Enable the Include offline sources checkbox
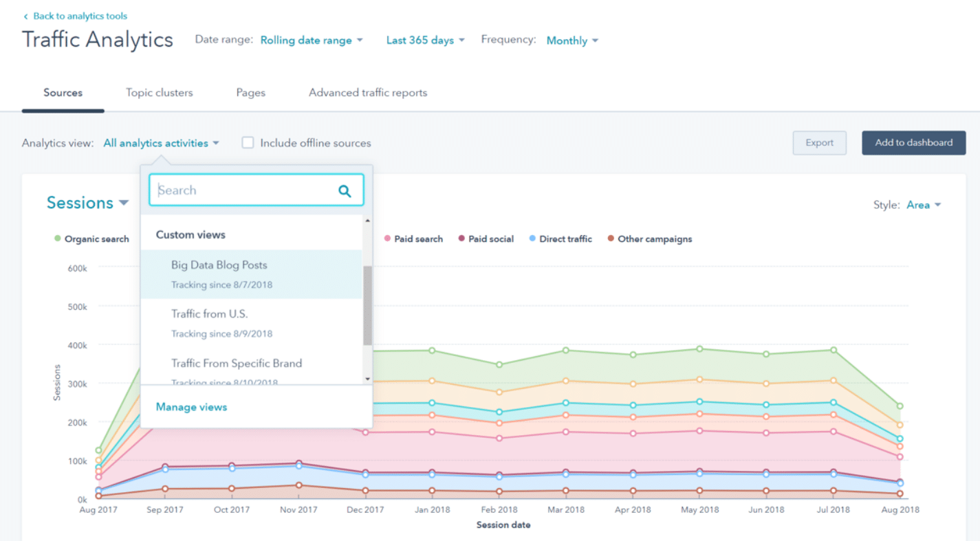 pyautogui.click(x=248, y=142)
